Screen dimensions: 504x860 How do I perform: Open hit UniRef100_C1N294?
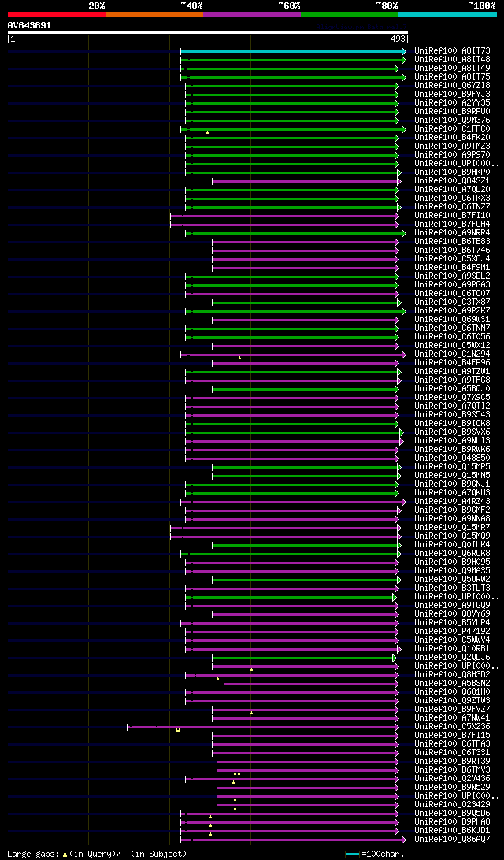(453, 354)
